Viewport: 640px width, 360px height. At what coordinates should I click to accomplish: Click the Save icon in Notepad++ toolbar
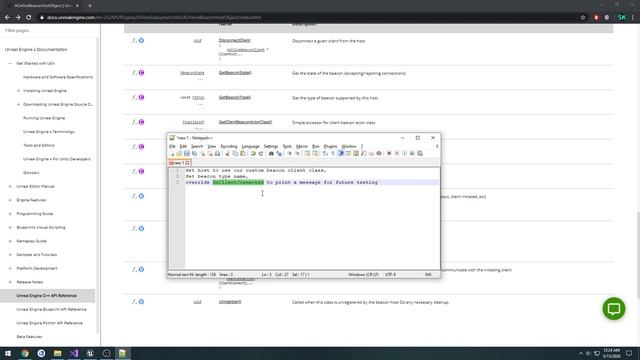187,153
